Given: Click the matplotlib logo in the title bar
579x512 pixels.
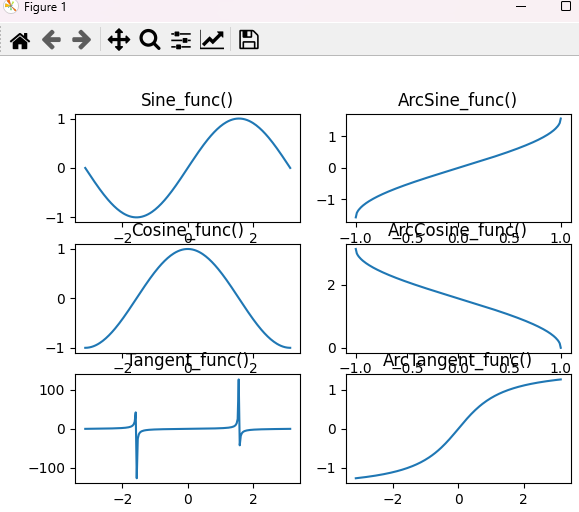Looking at the screenshot, I should coord(10,6).
